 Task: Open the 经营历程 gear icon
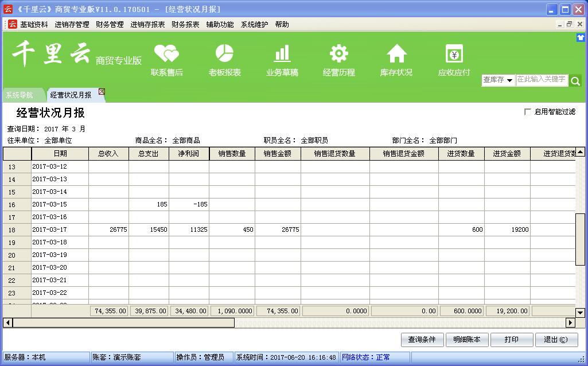pos(338,54)
